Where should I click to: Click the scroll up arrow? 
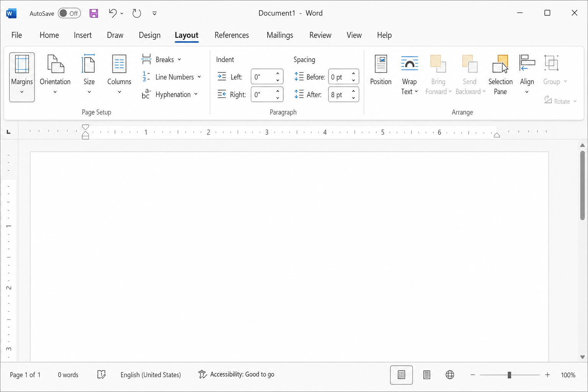582,145
